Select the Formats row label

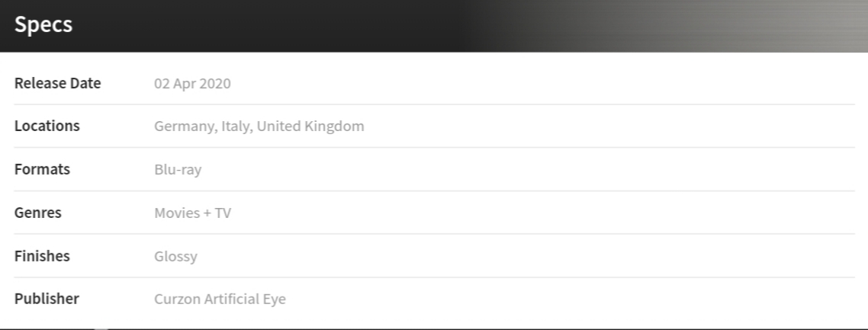42,169
